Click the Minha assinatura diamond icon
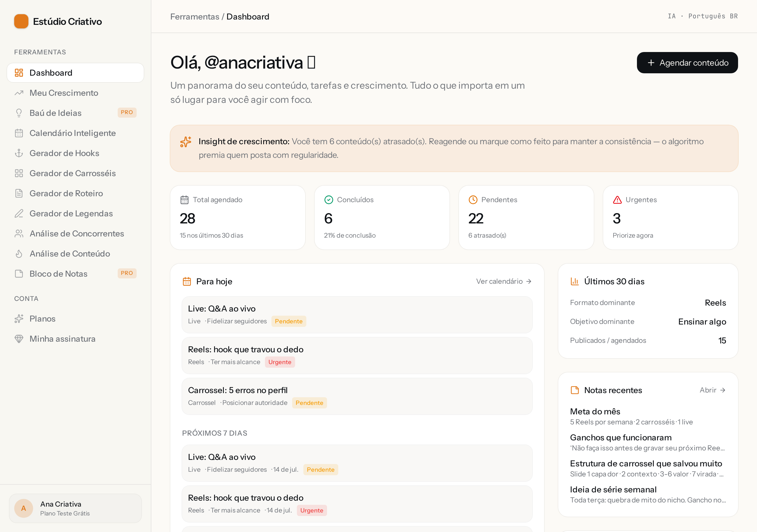757x532 pixels. coord(19,339)
